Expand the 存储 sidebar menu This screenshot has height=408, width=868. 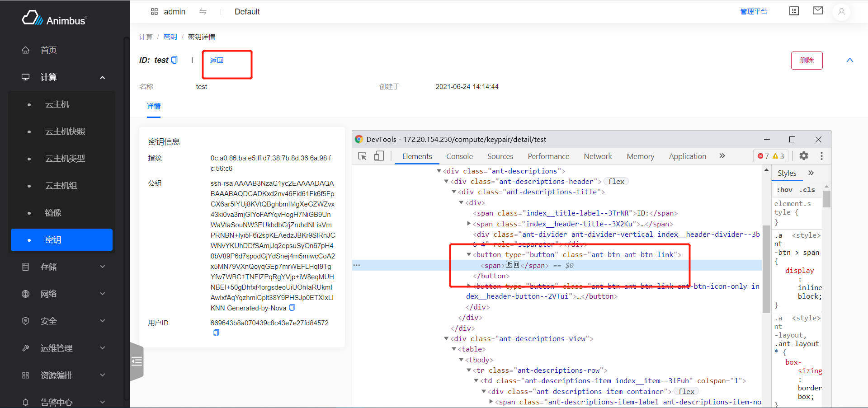(62, 267)
